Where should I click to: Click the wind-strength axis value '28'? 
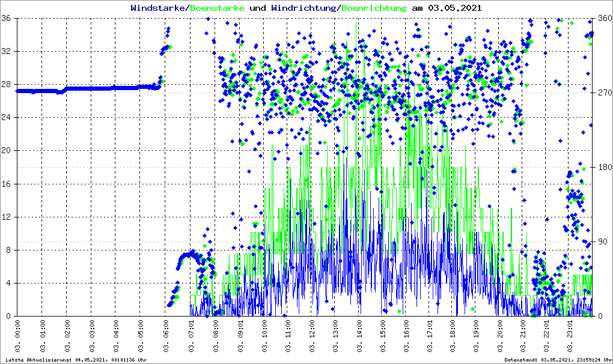6,84
